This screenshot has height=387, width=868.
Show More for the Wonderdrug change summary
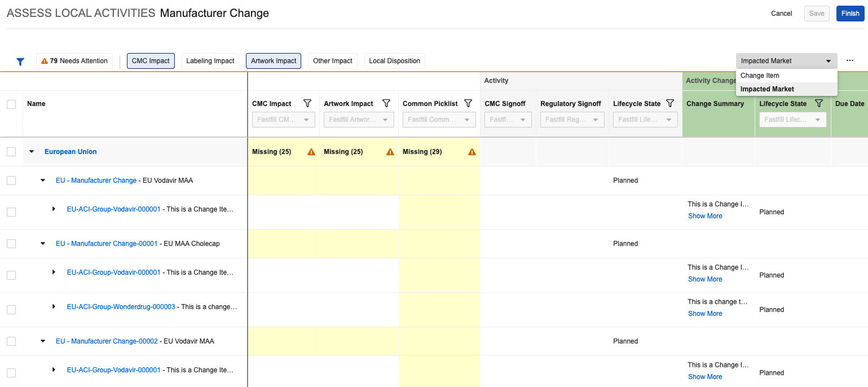coord(705,314)
